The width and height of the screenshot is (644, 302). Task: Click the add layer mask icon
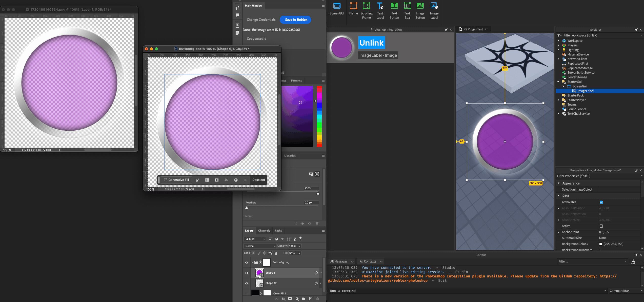tap(290, 299)
